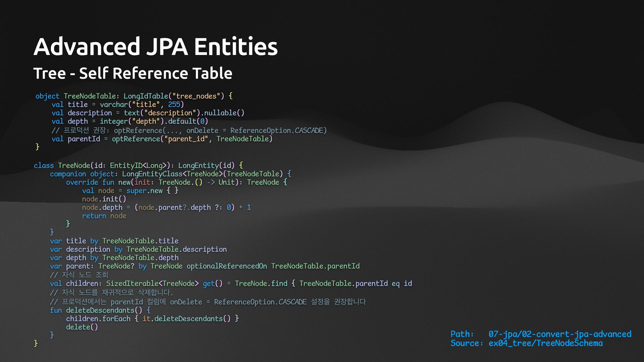Image resolution: width=644 pixels, height=362 pixels.
Task: Click the 'val children: SizedIterable' line
Action: pos(231,284)
